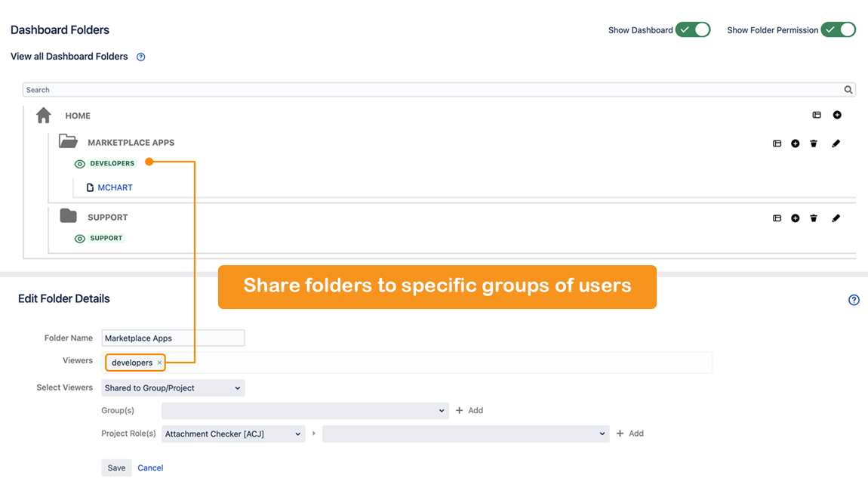Click the pencil icon for Support folder
868x494 pixels.
(x=836, y=218)
